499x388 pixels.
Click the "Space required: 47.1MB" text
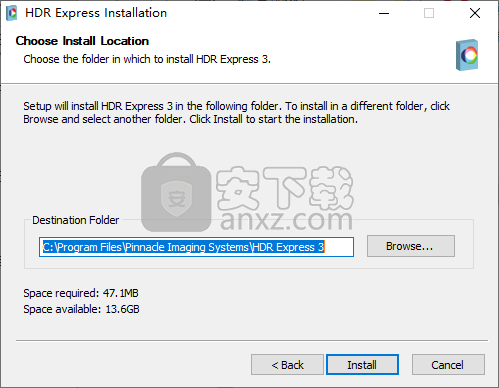tap(81, 293)
